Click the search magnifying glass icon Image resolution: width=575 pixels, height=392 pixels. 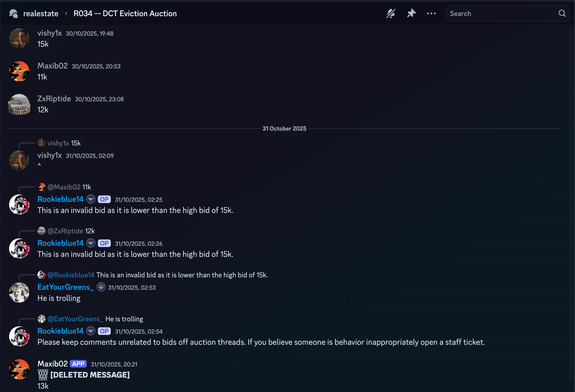(562, 13)
